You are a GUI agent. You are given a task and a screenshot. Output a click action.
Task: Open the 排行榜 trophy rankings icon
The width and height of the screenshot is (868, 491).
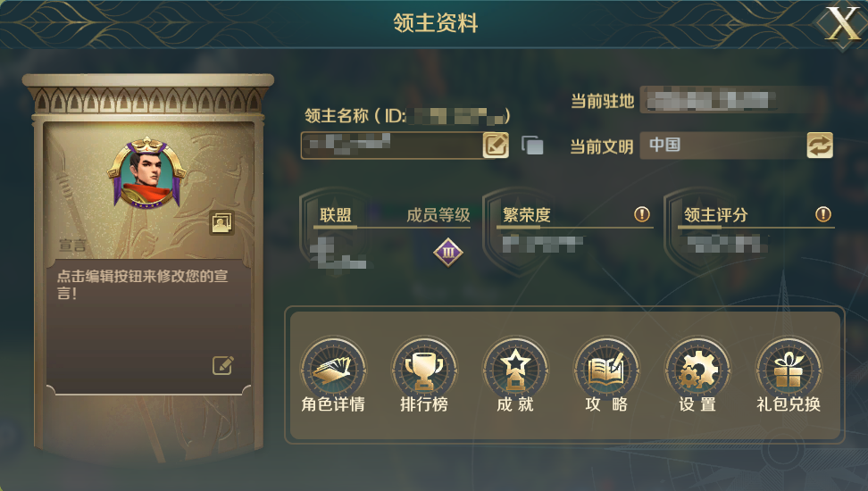(424, 370)
